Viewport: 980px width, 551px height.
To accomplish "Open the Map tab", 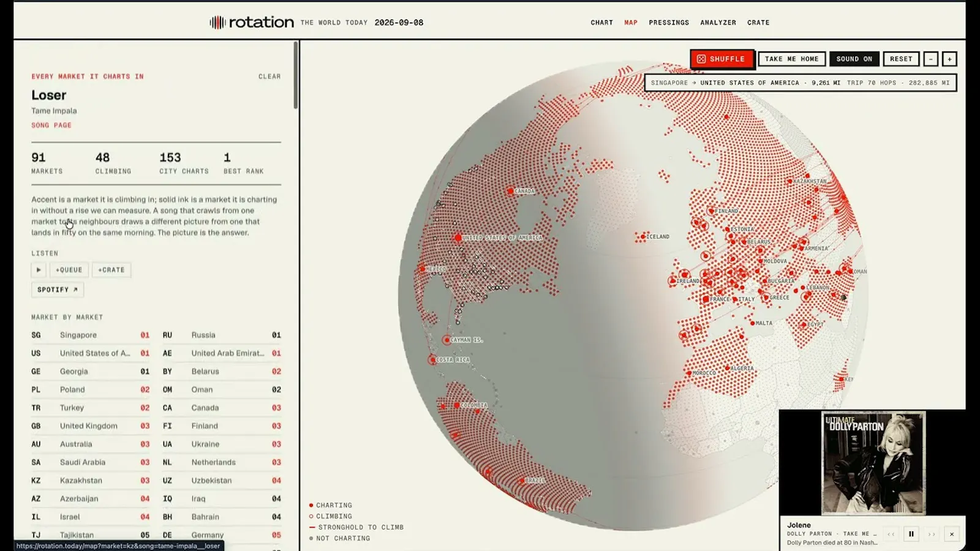I will click(x=631, y=23).
